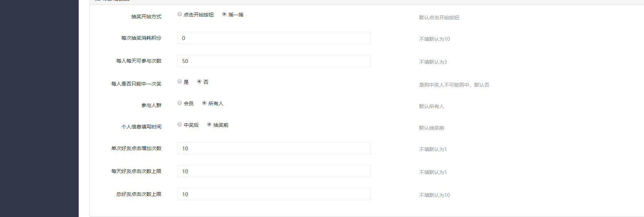This screenshot has height=217, width=644.
Task: Click the 每天好友点击次数上限 label
Action: click(136, 171)
